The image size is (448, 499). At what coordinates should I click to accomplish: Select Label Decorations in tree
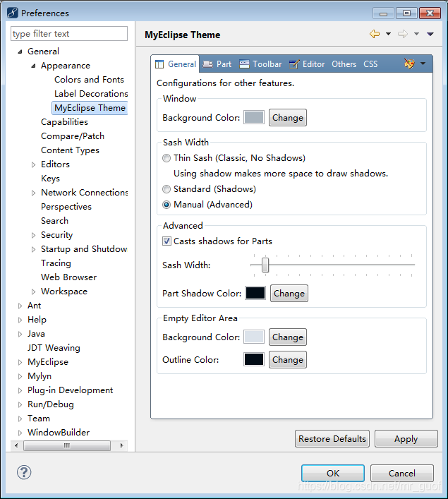click(x=91, y=94)
